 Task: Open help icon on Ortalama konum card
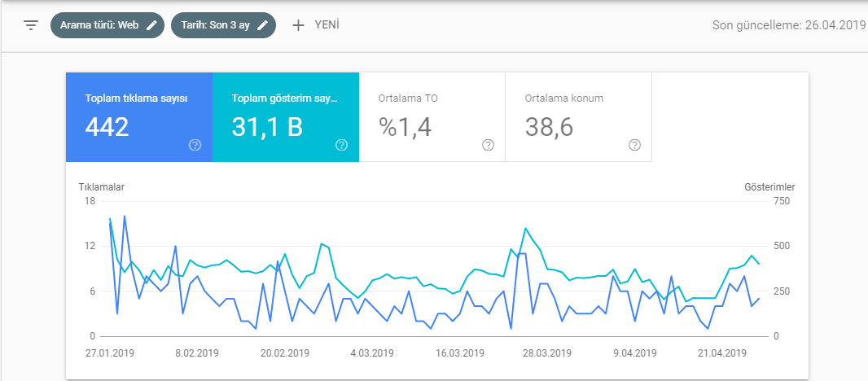(634, 145)
